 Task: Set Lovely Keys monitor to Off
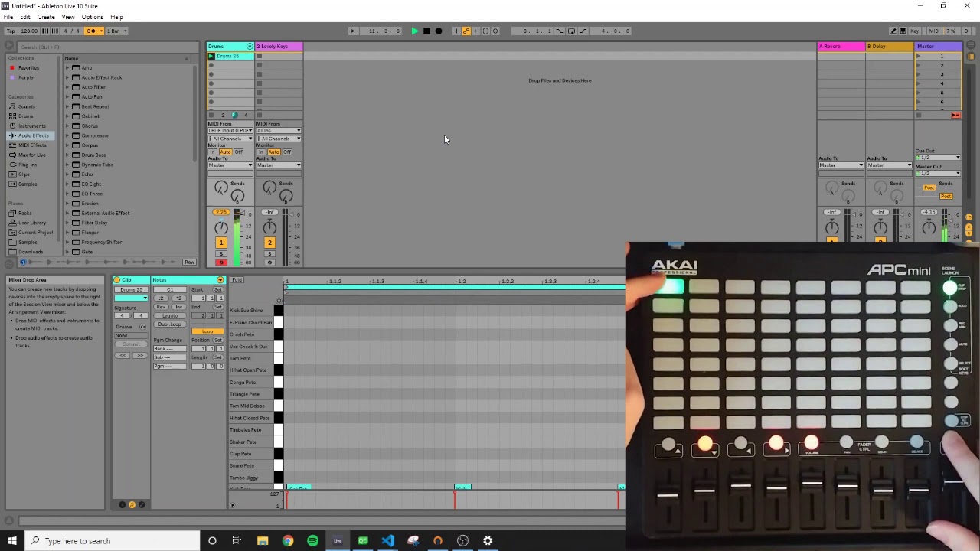[x=287, y=152]
